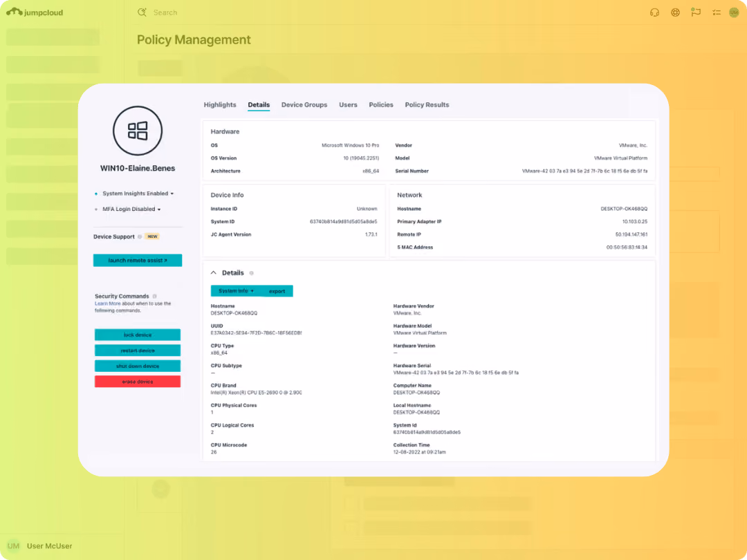
Task: Click the CPU Logical Cores value 2
Action: (x=212, y=432)
